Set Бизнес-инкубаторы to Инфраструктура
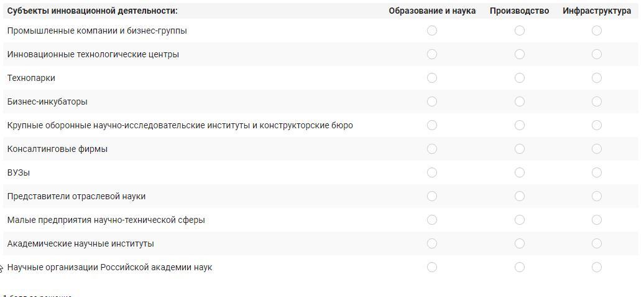Screen dimensions: 644x297 [597, 101]
